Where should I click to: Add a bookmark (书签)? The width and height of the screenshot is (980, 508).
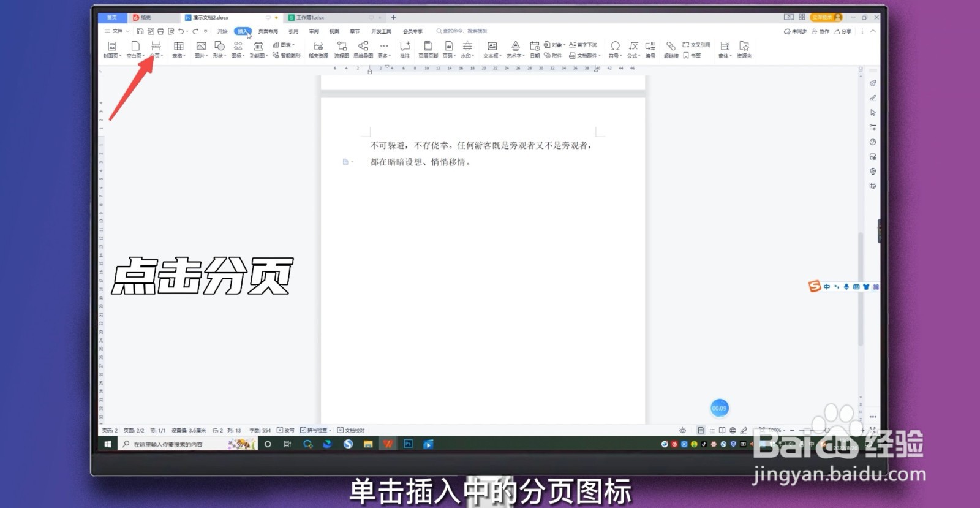click(692, 55)
